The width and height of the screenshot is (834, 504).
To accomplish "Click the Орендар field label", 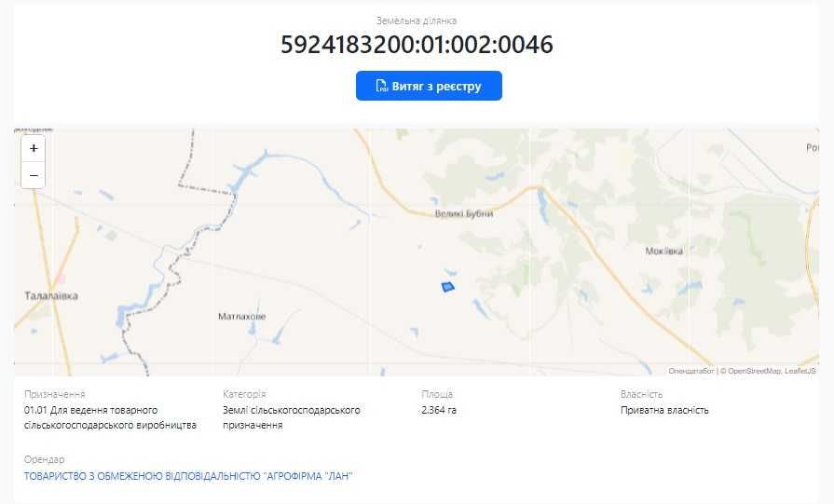I will coord(44,459).
